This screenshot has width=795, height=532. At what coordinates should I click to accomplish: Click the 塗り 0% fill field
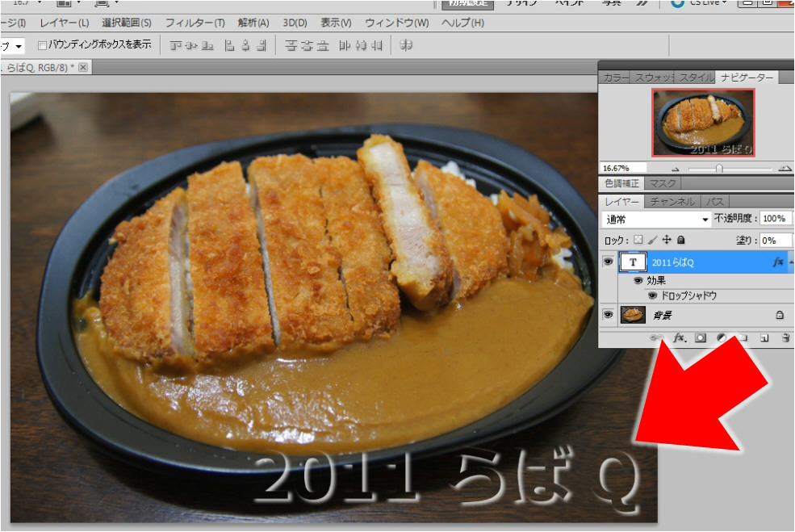(776, 240)
